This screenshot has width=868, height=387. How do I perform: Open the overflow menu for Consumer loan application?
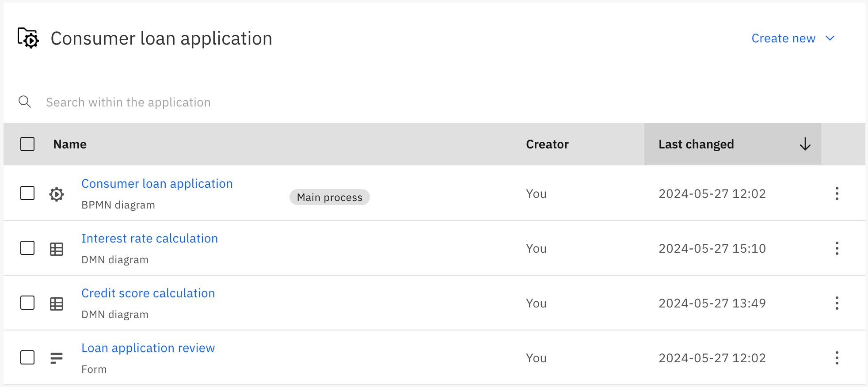(837, 193)
